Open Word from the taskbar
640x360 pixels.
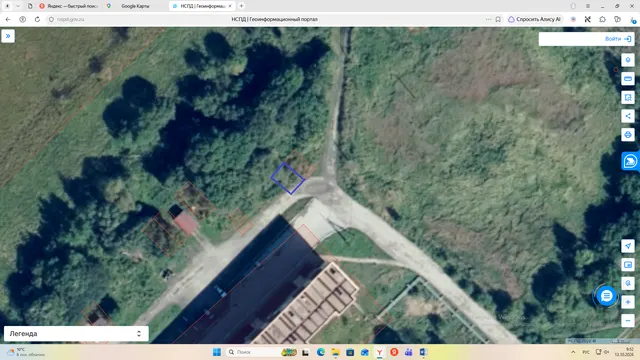[423, 352]
